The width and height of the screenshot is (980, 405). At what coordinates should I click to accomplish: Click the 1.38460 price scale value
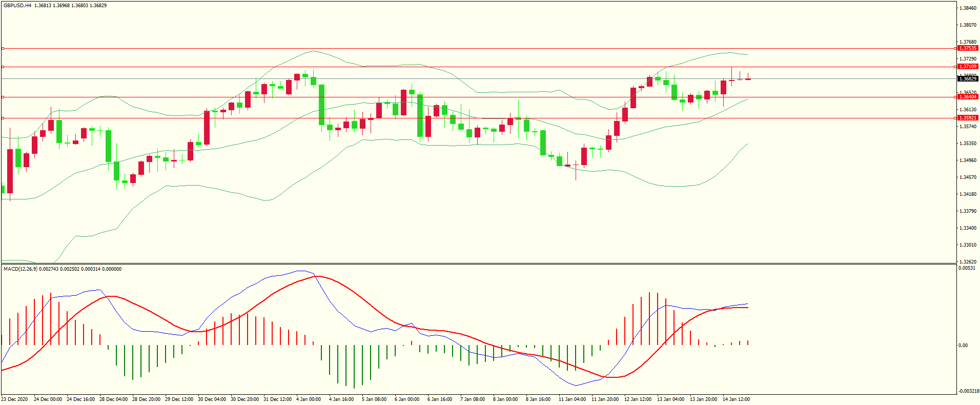pyautogui.click(x=968, y=8)
